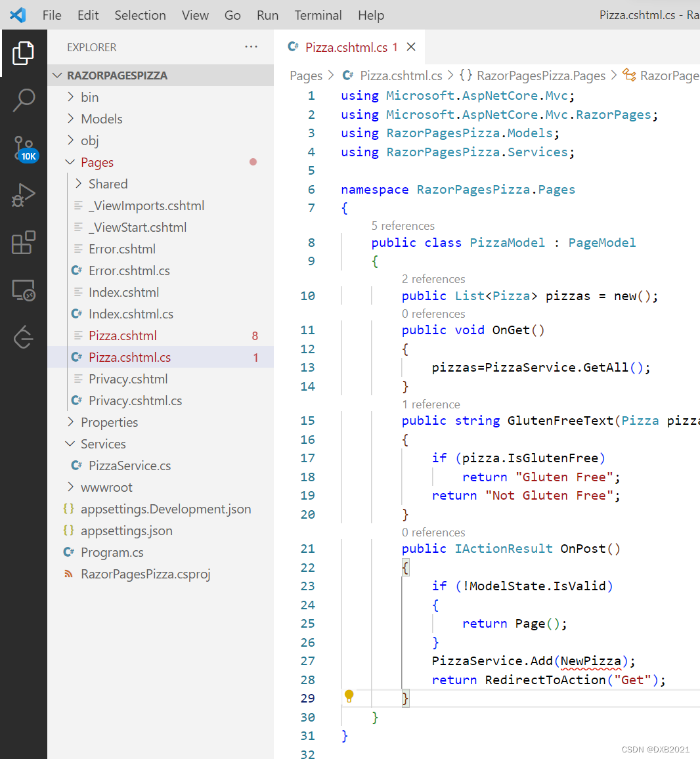Open the Remote Explorer icon

[x=23, y=290]
